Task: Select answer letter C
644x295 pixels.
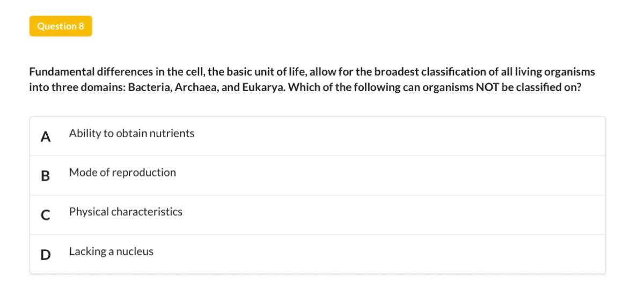Action: [46, 215]
